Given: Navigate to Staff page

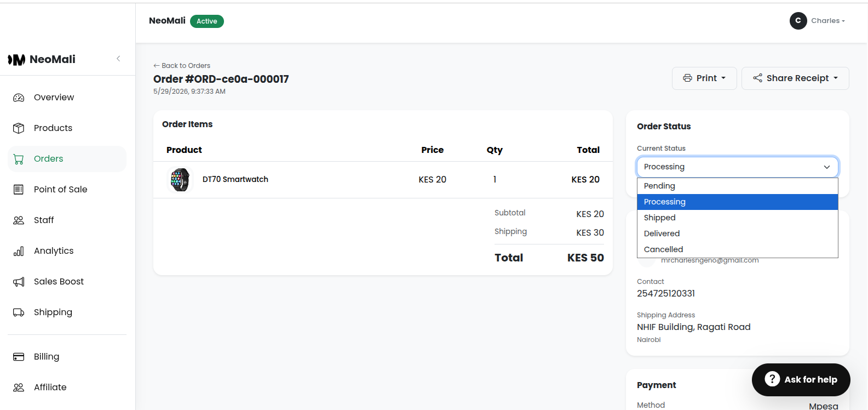Looking at the screenshot, I should (x=67, y=220).
